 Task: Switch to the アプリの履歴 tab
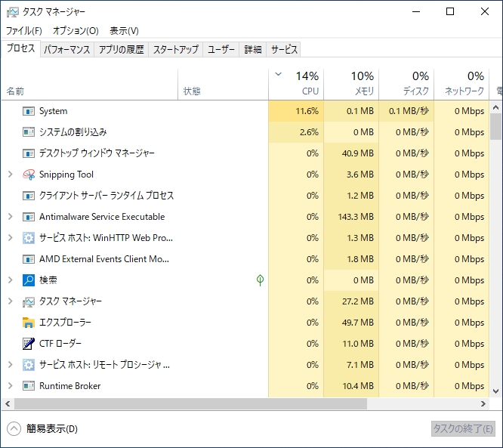(x=122, y=49)
